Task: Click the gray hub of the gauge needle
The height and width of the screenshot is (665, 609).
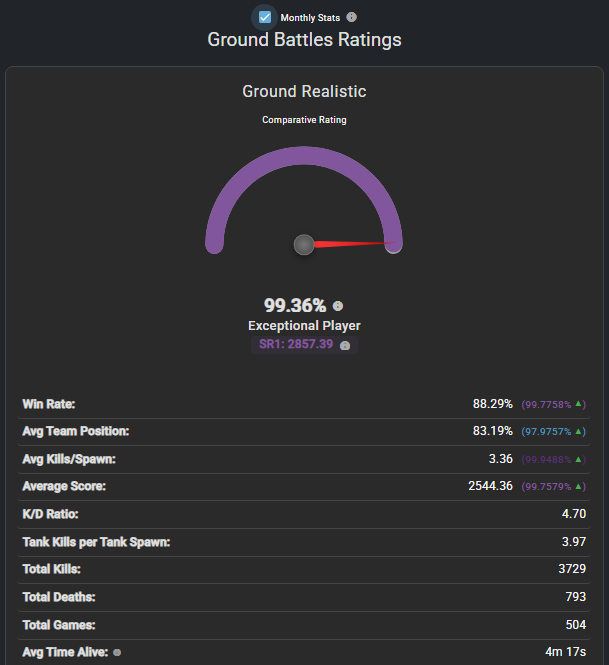Action: tap(304, 244)
